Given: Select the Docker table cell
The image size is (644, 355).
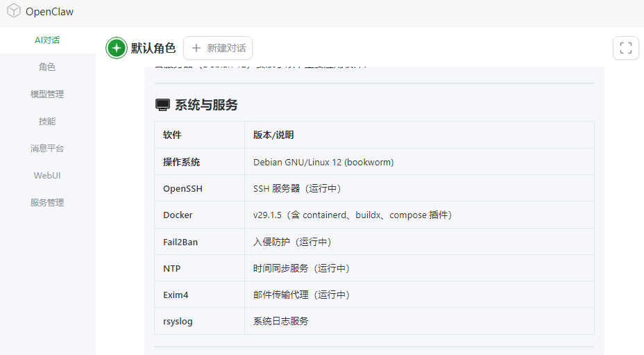Looking at the screenshot, I should [x=200, y=215].
